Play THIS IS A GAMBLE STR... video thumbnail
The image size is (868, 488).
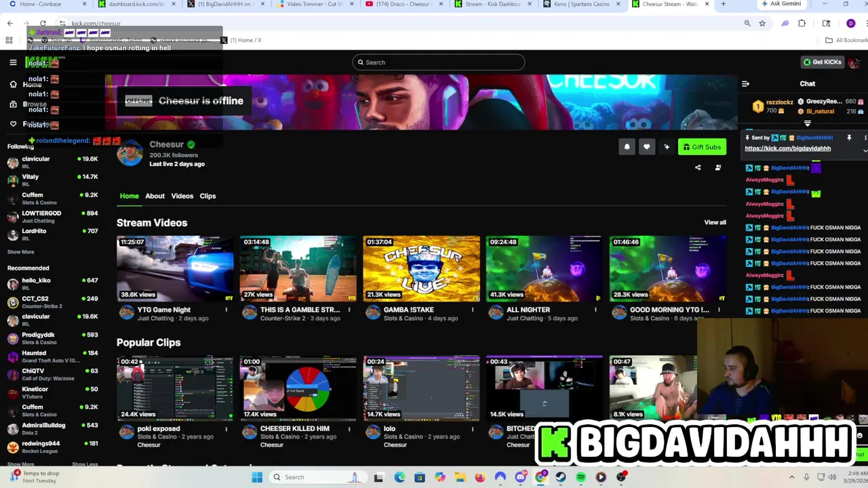[298, 268]
